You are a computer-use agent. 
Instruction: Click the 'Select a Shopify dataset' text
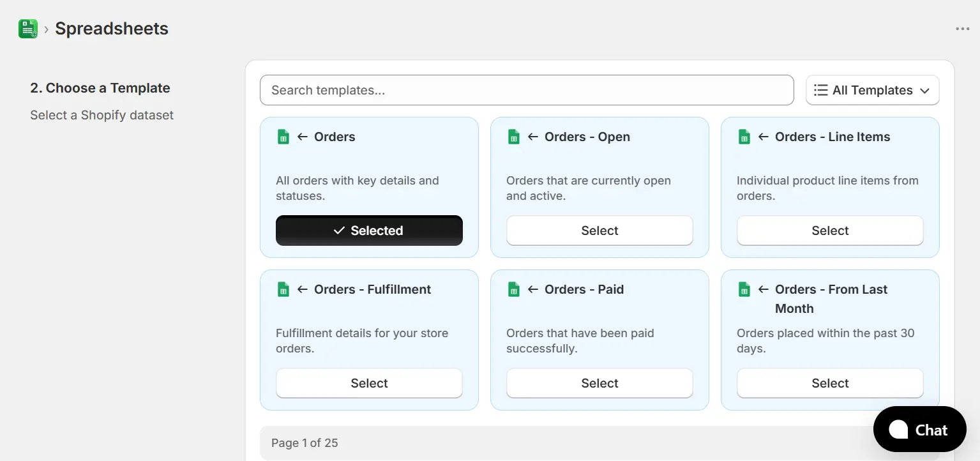(102, 115)
